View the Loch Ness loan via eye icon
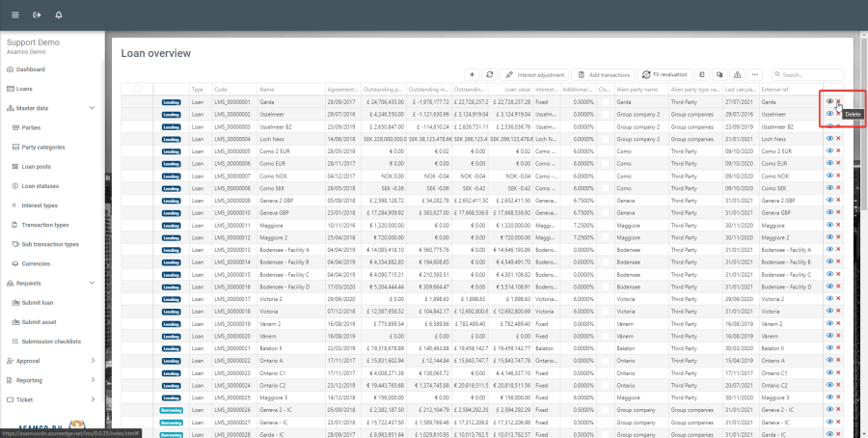The height and width of the screenshot is (438, 868). (829, 138)
